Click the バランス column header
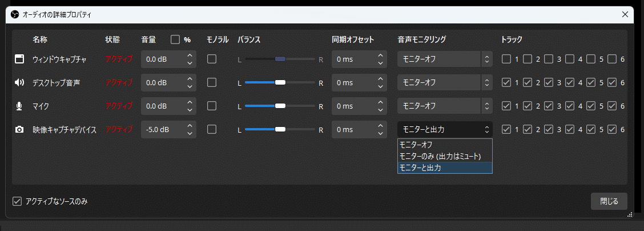The height and width of the screenshot is (231, 644). pyautogui.click(x=249, y=39)
